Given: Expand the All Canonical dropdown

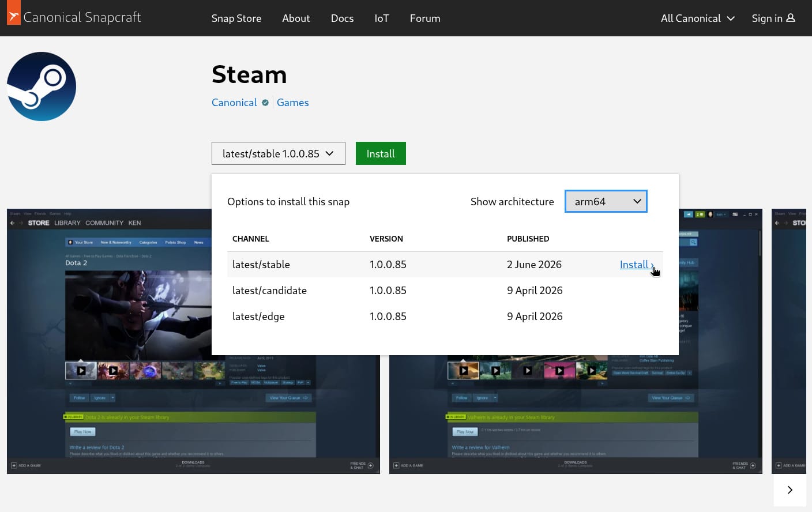Looking at the screenshot, I should click(698, 18).
